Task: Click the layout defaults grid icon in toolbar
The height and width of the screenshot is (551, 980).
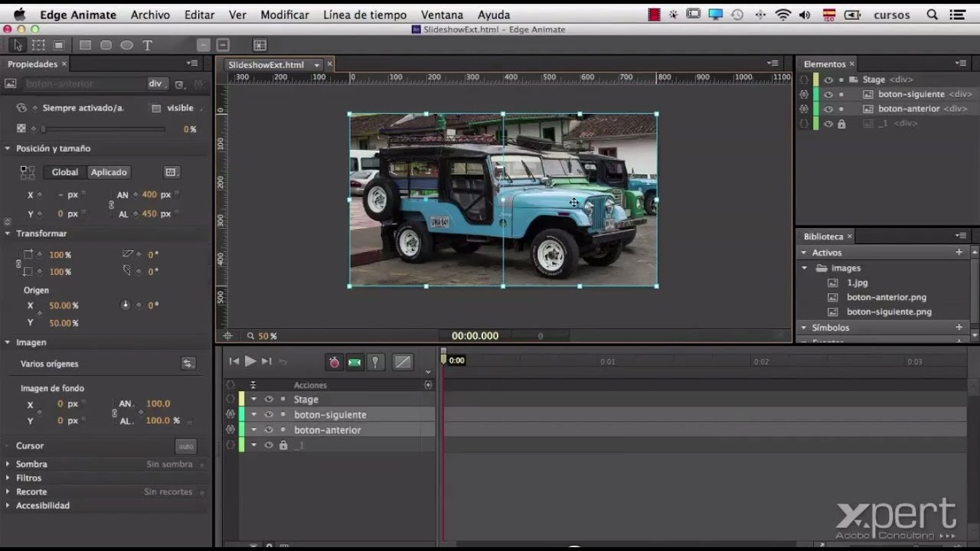Action: click(x=260, y=45)
